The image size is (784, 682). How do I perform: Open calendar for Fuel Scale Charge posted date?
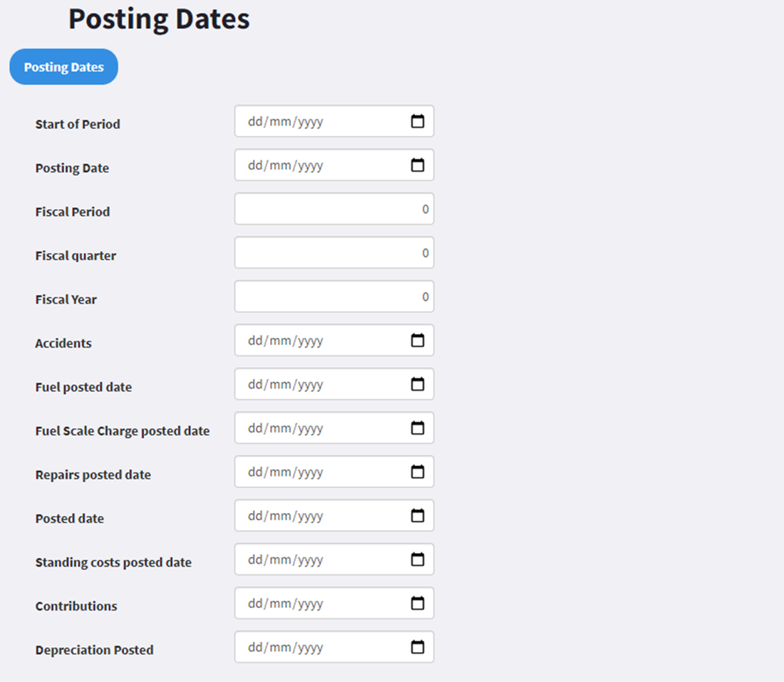(x=418, y=428)
